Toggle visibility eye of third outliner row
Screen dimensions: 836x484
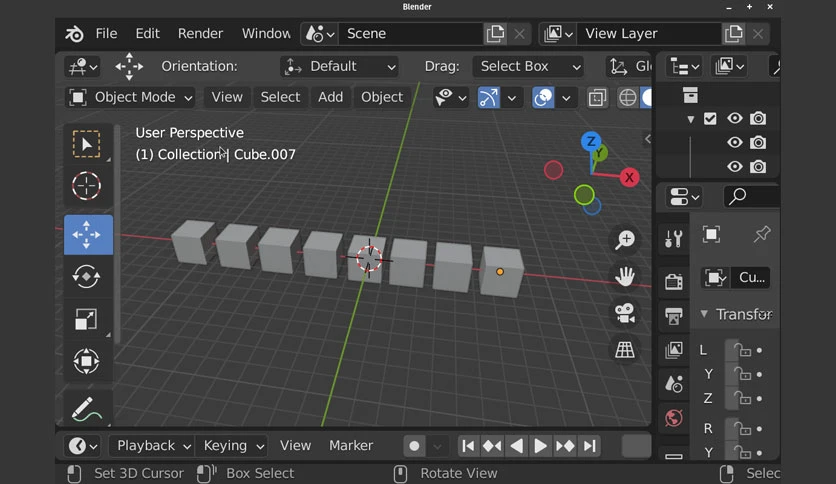point(735,167)
